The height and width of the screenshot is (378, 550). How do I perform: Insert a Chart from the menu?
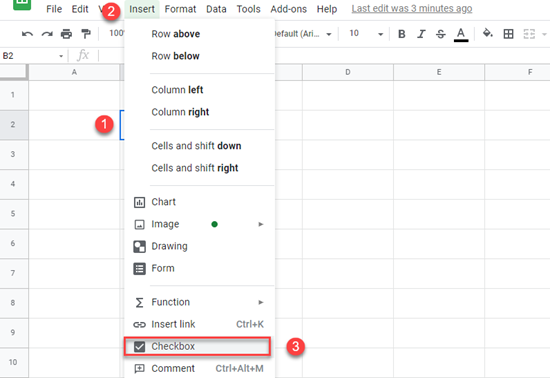[x=199, y=202]
